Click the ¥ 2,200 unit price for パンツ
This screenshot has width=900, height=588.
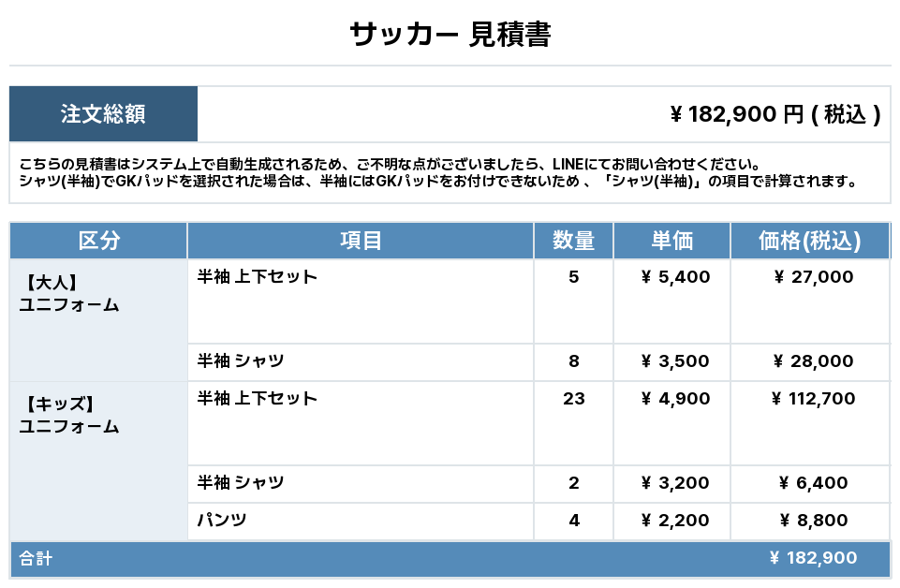[675, 521]
